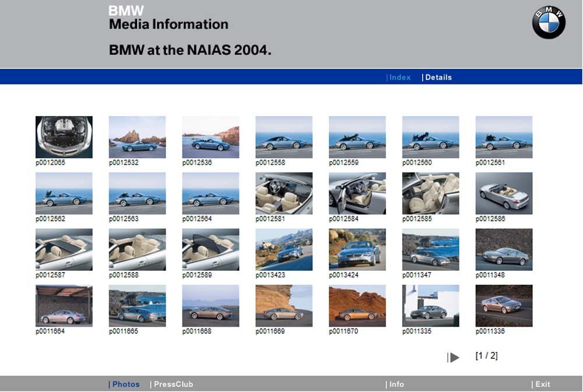Screen dimensions: 583x392
Task: Click the BMW roundel logo
Action: pyautogui.click(x=549, y=22)
